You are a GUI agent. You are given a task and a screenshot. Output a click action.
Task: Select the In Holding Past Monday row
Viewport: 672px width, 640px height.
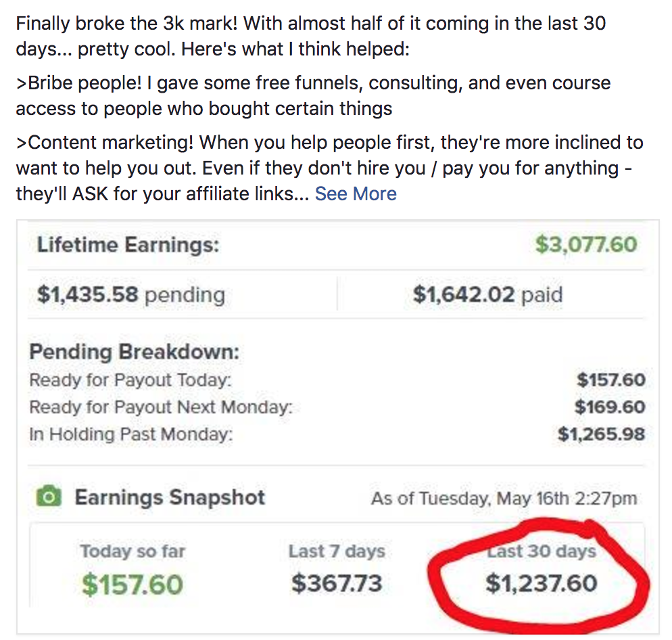point(130,434)
